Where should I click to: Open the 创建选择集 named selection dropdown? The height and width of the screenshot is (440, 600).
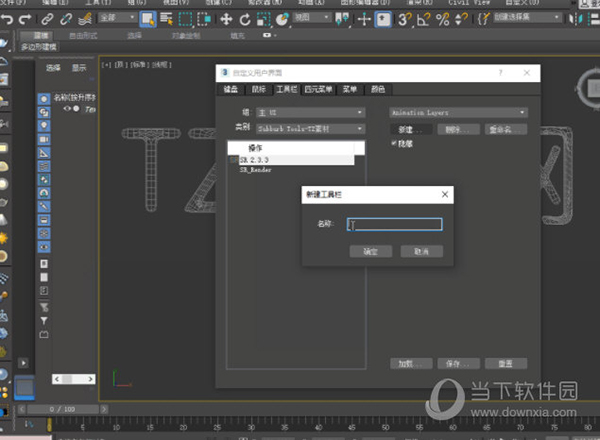click(x=527, y=17)
